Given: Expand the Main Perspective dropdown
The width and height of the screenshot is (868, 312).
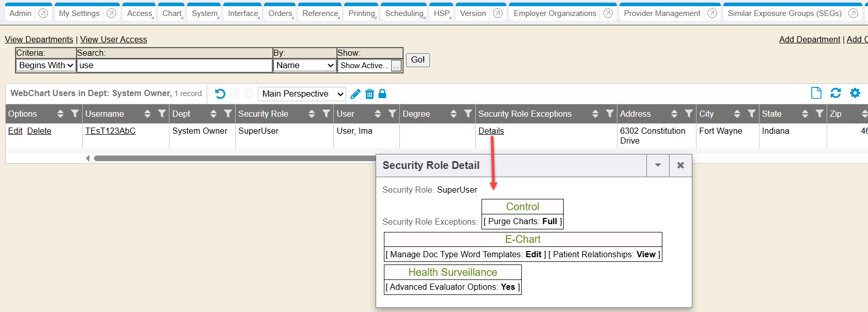Looking at the screenshot, I should [x=302, y=93].
